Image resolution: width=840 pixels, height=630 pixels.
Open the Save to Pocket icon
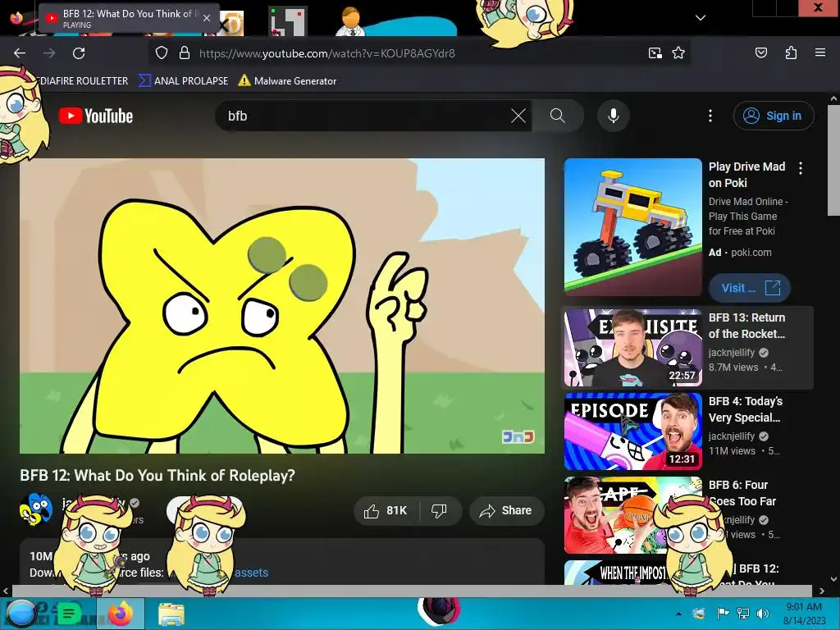pos(760,53)
